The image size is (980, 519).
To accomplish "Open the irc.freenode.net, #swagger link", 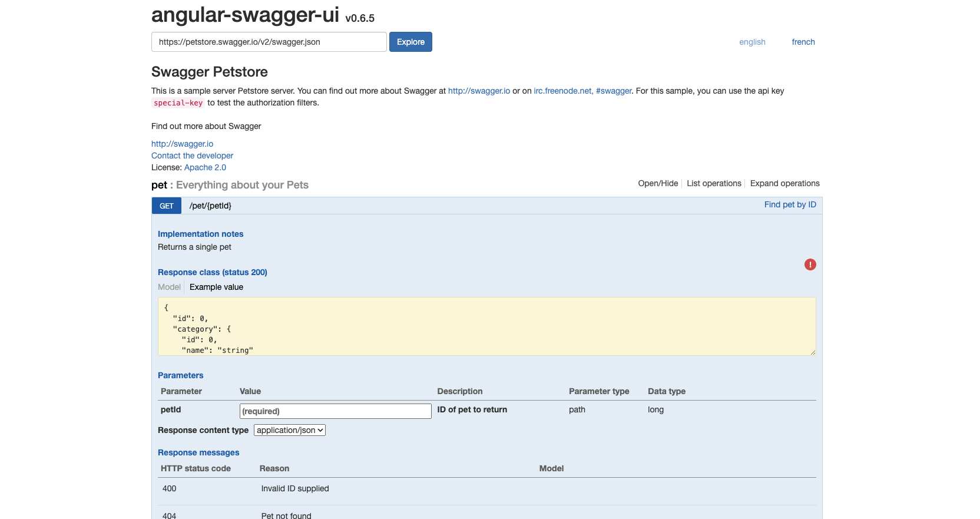I will point(582,91).
